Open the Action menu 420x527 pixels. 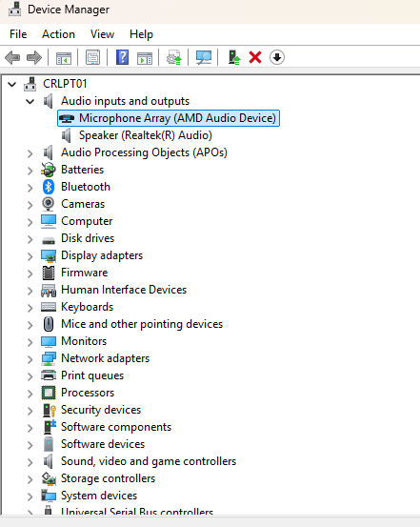58,34
